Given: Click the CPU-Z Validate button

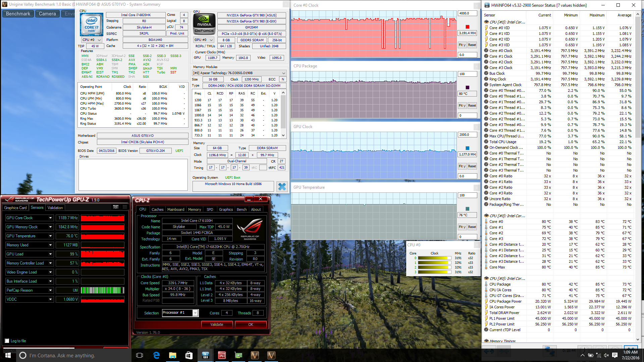Looking at the screenshot, I should [217, 324].
